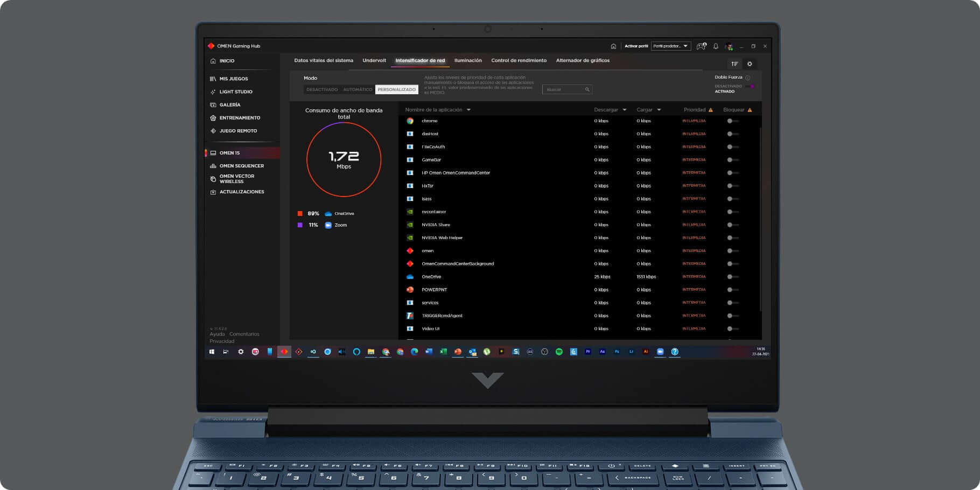Open LIGHT STUDIO sidebar icon
980x490 pixels.
coord(213,92)
